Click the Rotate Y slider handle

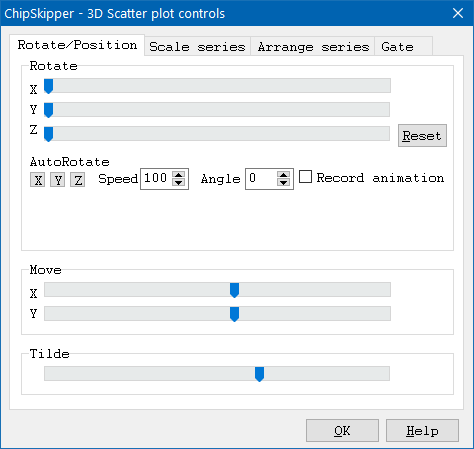[49, 110]
